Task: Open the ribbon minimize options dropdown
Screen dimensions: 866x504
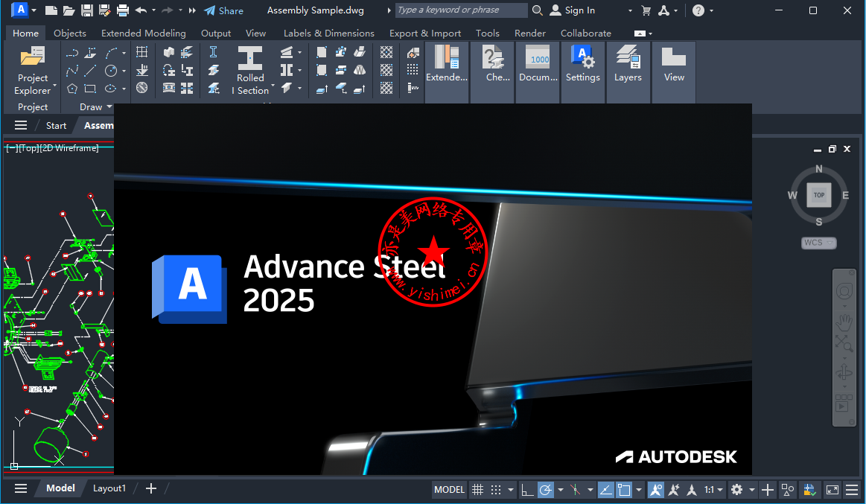Action: pyautogui.click(x=651, y=34)
